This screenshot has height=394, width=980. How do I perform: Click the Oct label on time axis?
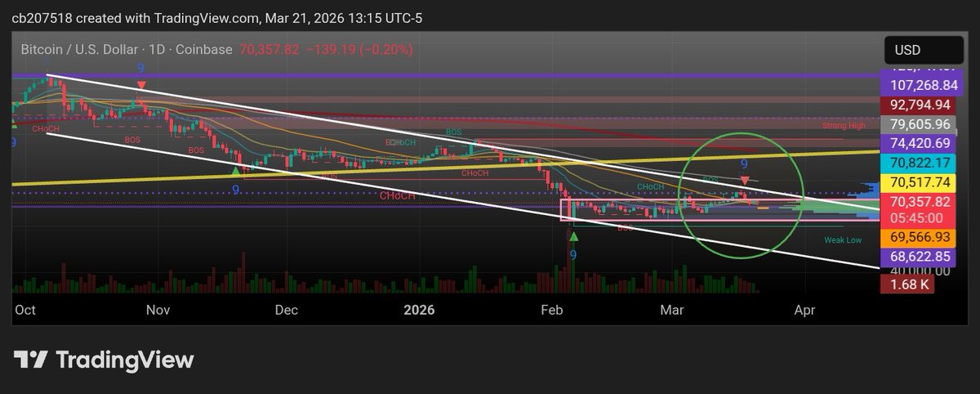25,310
